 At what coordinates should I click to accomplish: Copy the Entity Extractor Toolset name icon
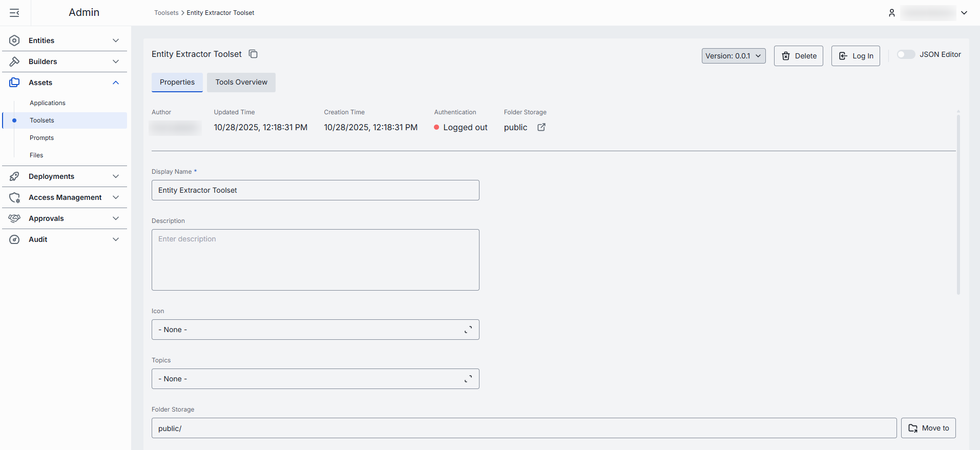(253, 54)
